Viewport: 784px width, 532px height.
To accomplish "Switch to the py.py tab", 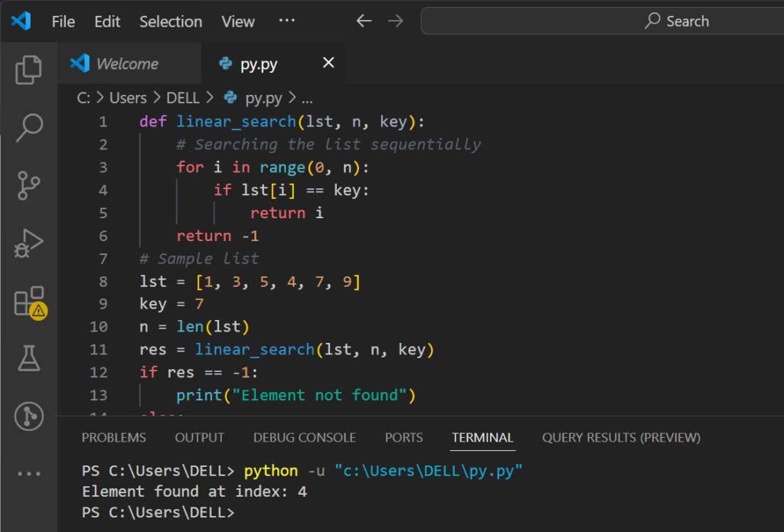I will [x=273, y=64].
